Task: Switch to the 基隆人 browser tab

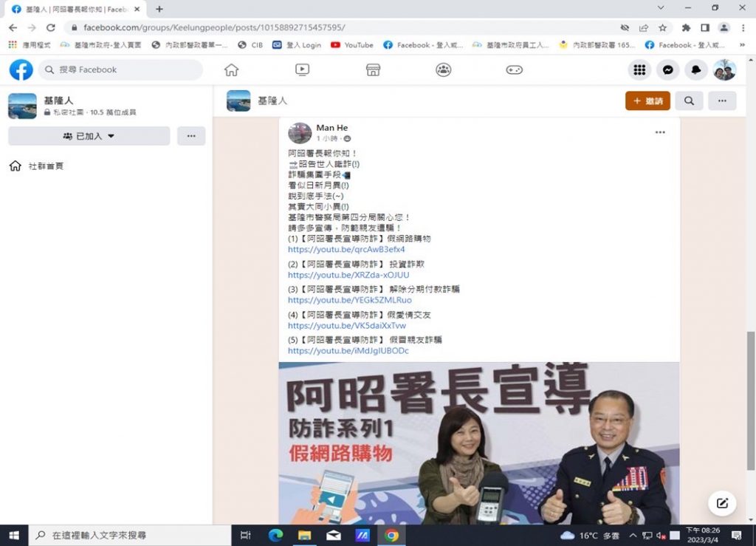Action: pos(74,9)
